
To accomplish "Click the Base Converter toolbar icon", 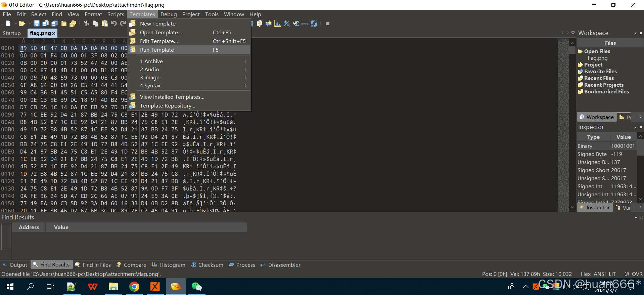I will tap(314, 24).
